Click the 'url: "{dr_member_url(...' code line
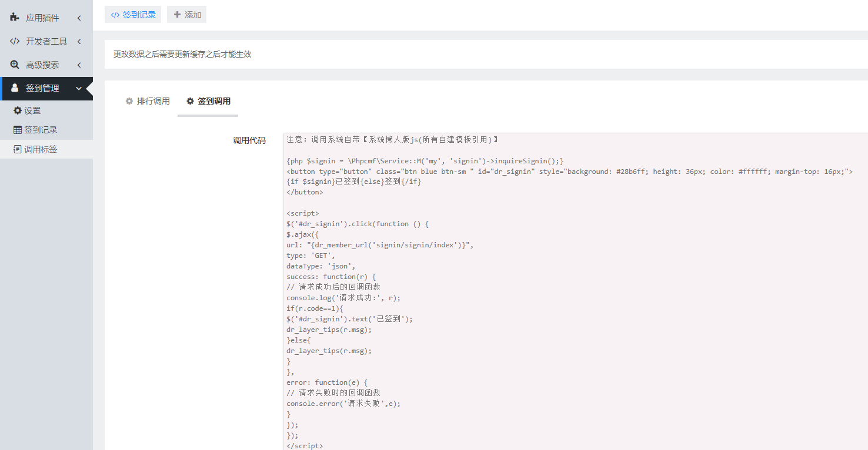868x450 pixels. [380, 245]
